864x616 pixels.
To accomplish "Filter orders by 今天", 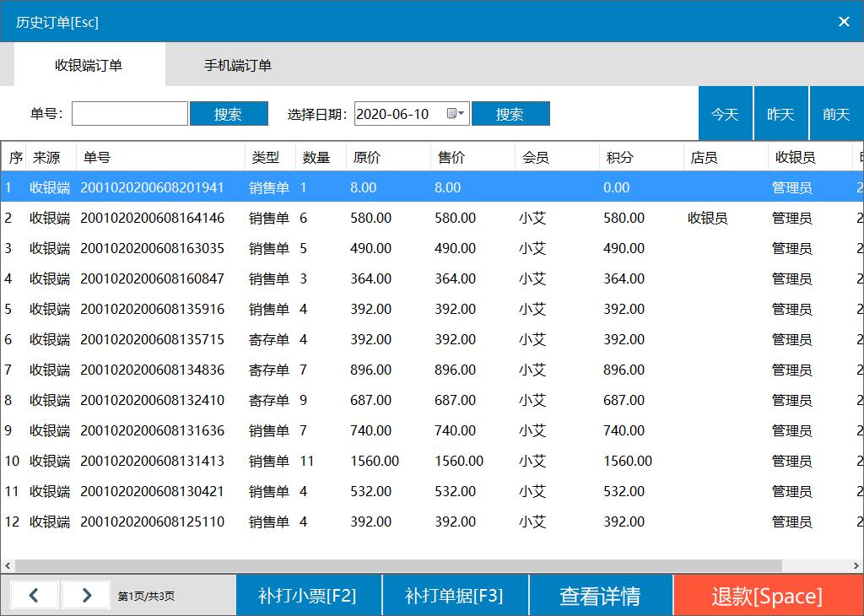I will (x=725, y=114).
